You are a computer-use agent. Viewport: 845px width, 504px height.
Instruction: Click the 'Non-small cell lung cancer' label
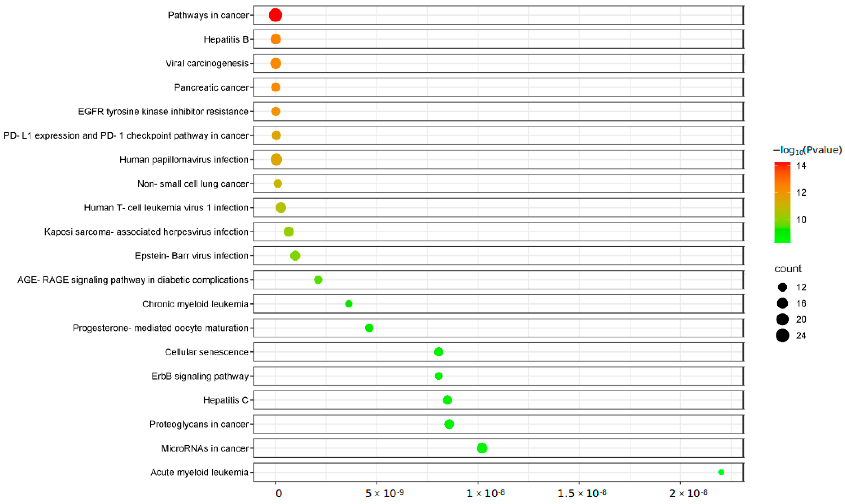193,184
